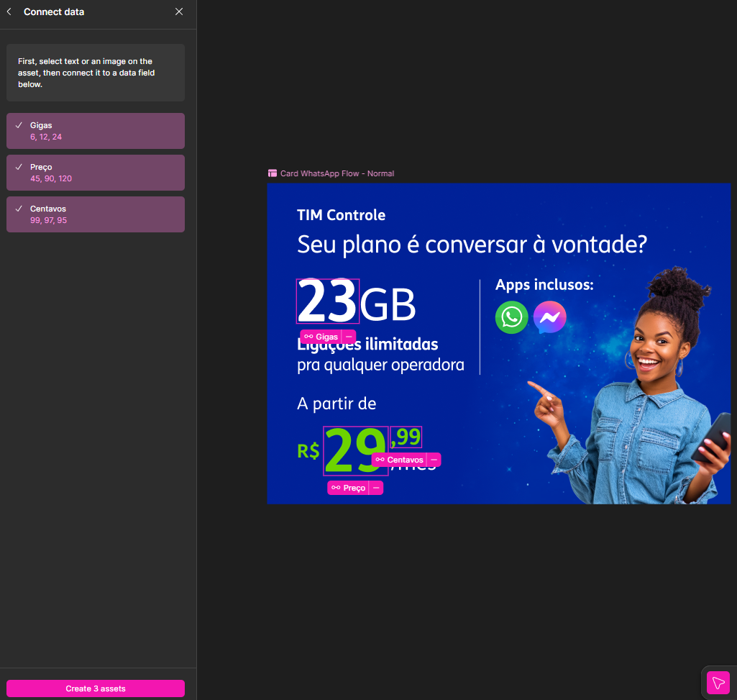Click the frame icon beside the card title

coord(273,173)
